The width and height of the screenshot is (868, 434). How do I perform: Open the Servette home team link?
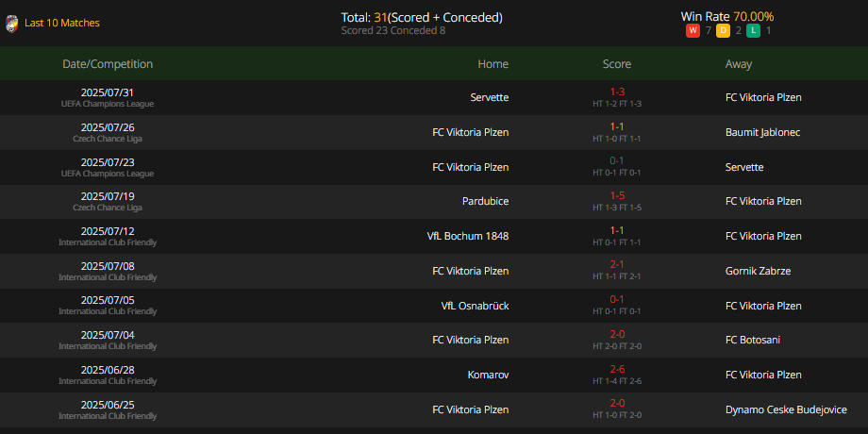[x=490, y=97]
